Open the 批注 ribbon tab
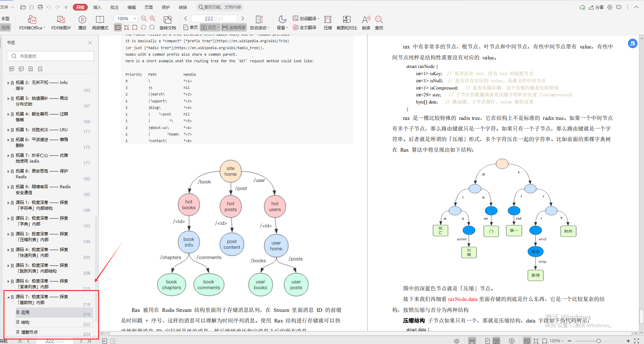Image resolution: width=644 pixels, height=344 pixels. [115, 7]
